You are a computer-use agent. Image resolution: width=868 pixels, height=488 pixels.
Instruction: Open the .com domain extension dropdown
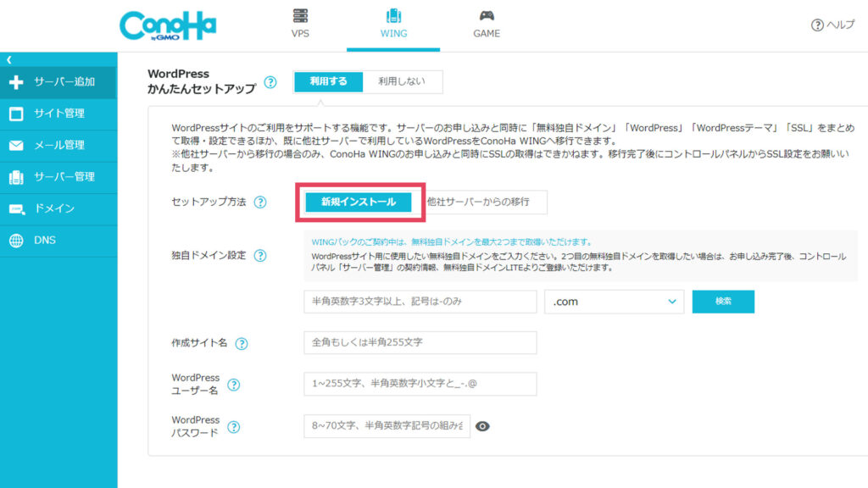[614, 302]
